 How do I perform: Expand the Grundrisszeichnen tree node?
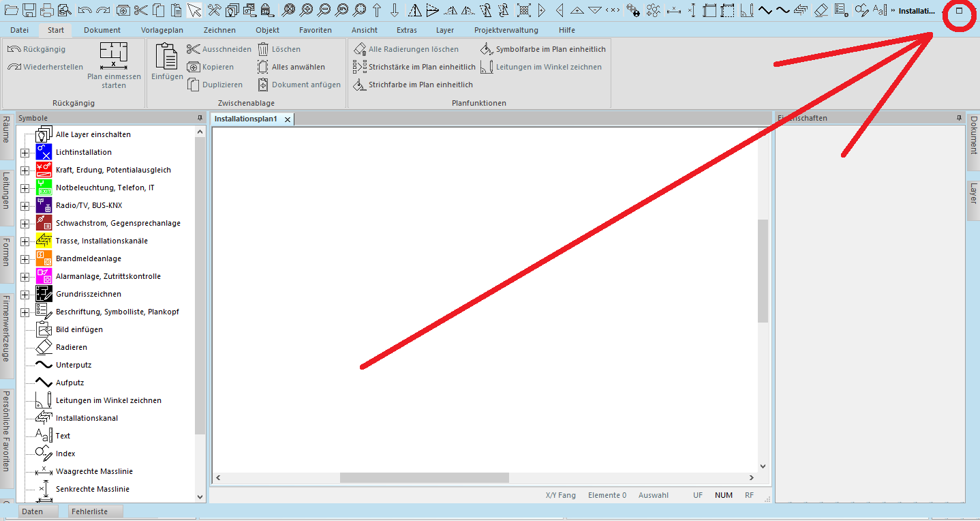pyautogui.click(x=25, y=294)
